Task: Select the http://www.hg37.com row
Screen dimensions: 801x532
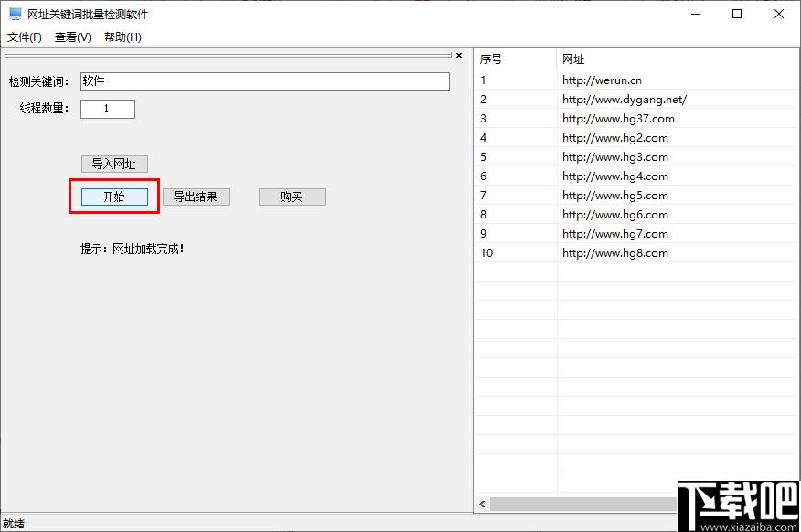Action: pyautogui.click(x=618, y=119)
